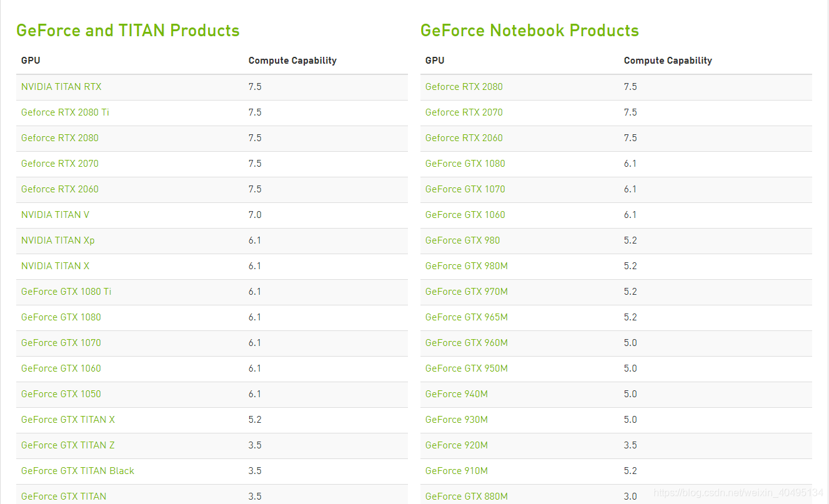Select the 3.5 value in GeForce 920M row

point(630,445)
